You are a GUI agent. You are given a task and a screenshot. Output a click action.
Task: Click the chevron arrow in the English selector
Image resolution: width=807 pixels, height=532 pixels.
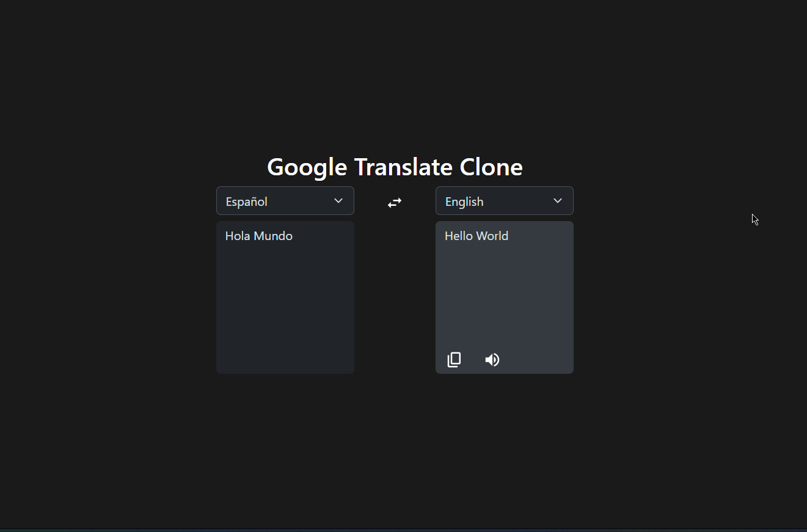click(557, 201)
